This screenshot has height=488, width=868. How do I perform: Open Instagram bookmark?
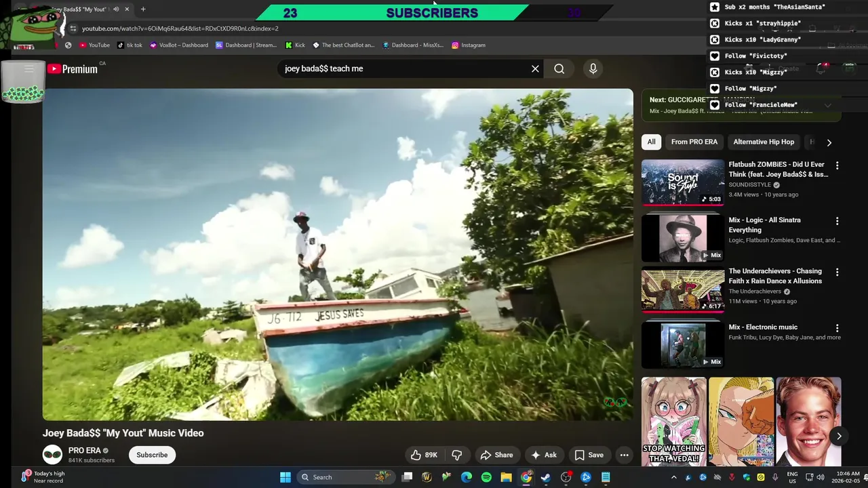click(x=468, y=45)
